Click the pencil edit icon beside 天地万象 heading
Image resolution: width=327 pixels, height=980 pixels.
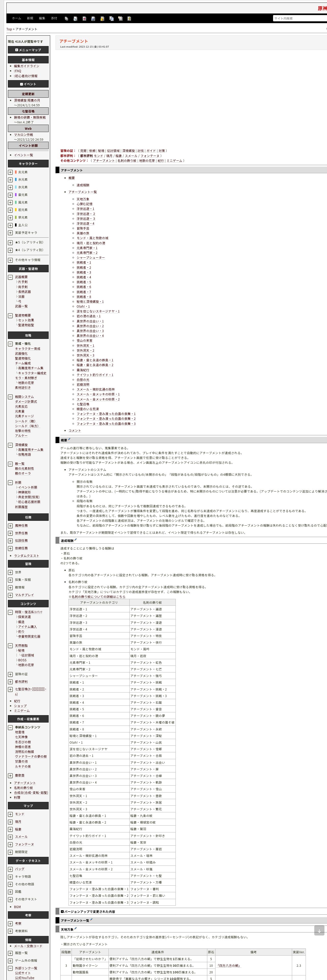[x=76, y=928]
